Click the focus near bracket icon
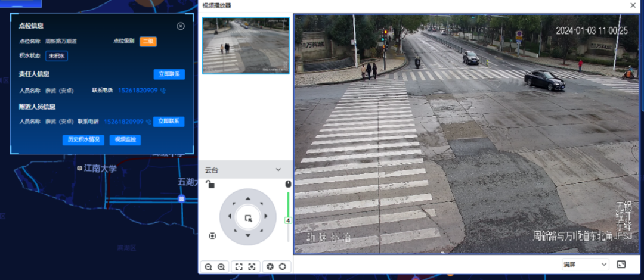 pos(239,267)
